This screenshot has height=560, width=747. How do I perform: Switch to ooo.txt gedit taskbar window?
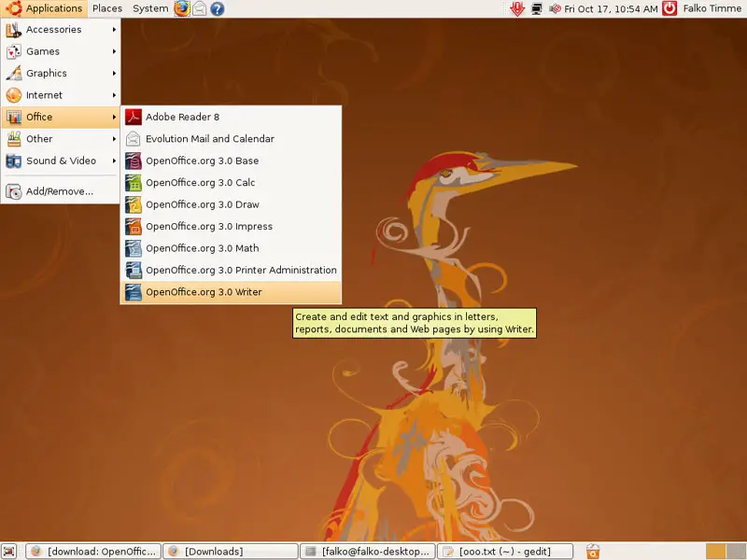tap(505, 552)
